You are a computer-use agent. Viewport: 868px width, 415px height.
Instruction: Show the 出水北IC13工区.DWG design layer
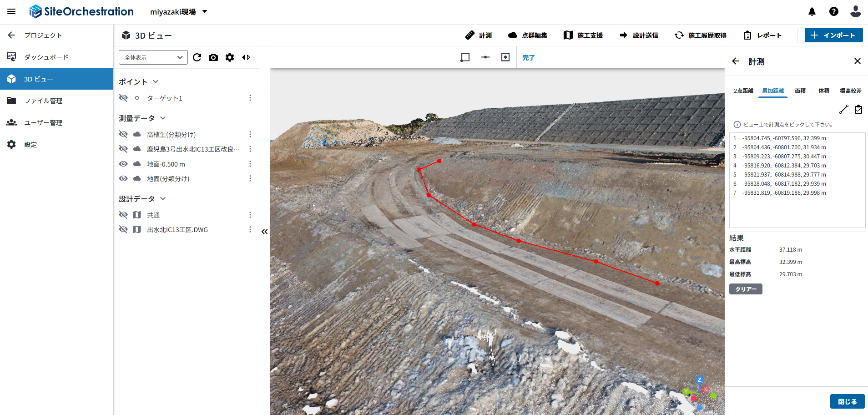click(x=123, y=229)
